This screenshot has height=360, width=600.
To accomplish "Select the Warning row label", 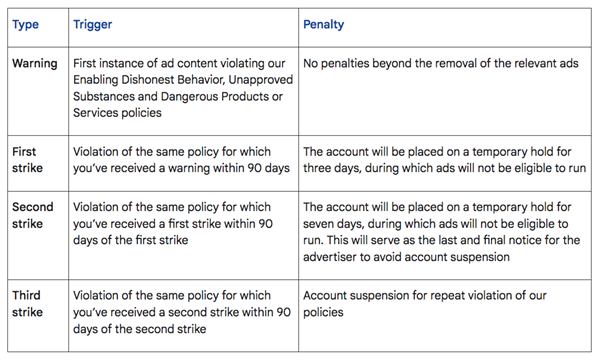I will 35,63.
